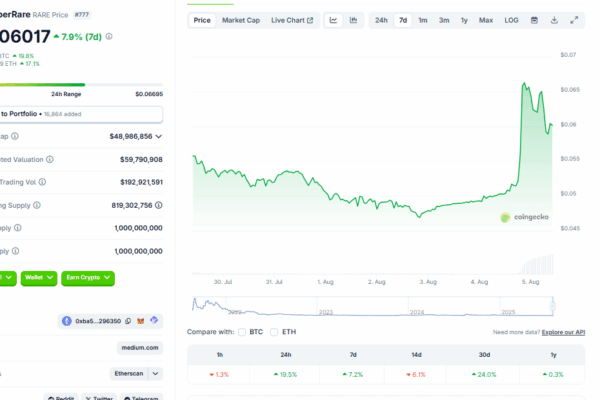Open the Earn Crypto dropdown
600x400 pixels.
(88, 278)
